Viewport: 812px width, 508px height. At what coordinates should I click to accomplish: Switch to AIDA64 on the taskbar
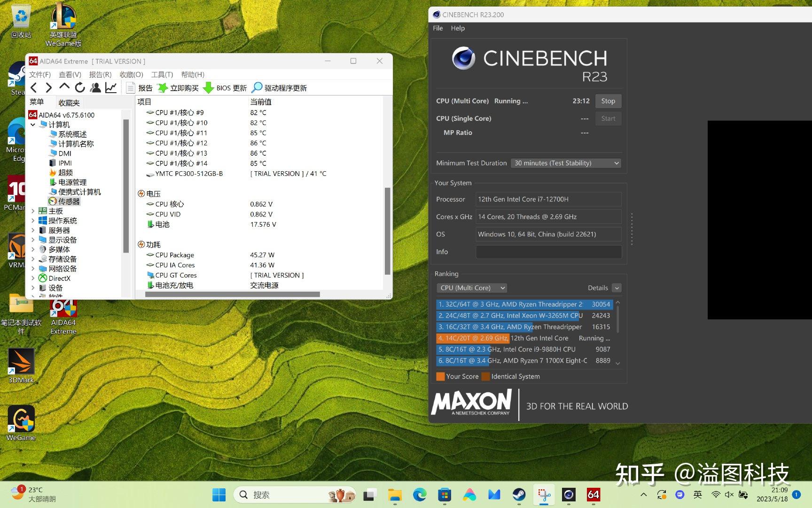click(593, 495)
